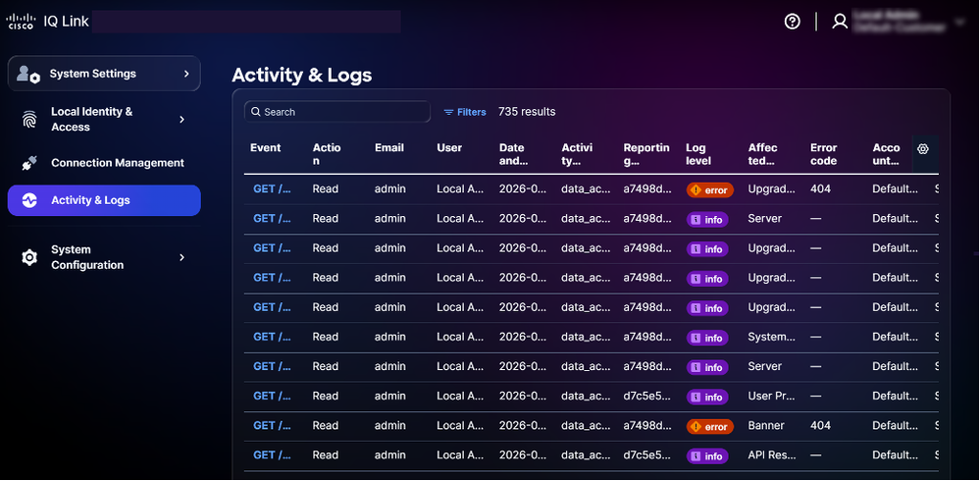Image resolution: width=980 pixels, height=481 pixels.
Task: Click the Activity & Logs page heading
Action: [302, 76]
